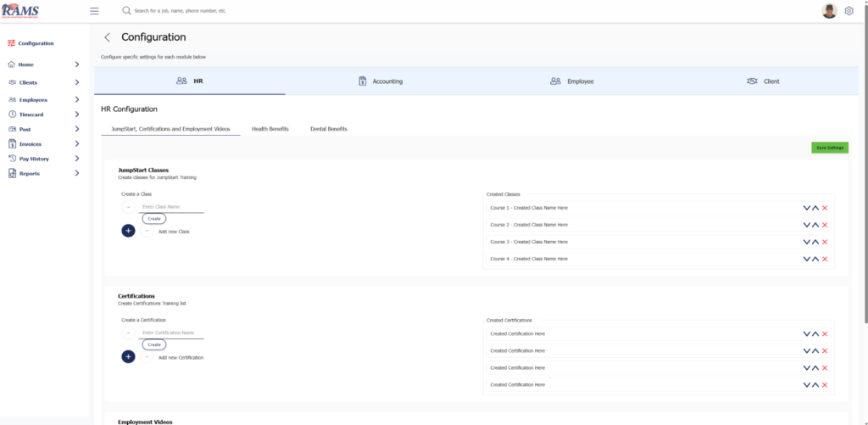Focus the Enter Certification Name field
Viewport: 868px width, 425px height.
point(172,333)
